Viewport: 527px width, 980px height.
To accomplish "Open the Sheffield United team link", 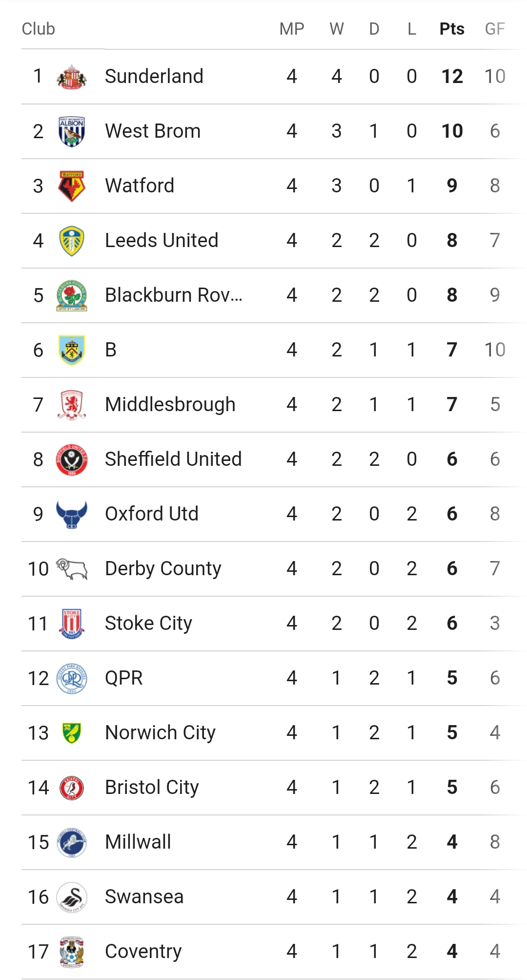I will click(173, 459).
